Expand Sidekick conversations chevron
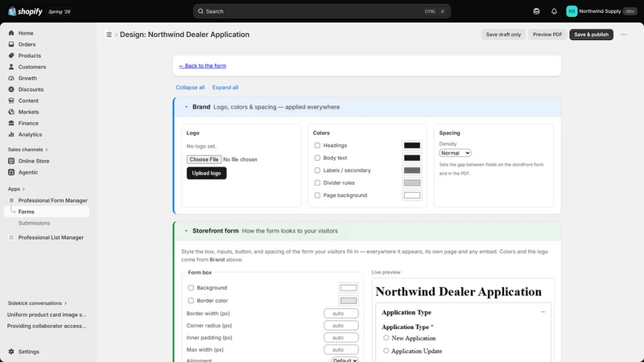 [65, 303]
